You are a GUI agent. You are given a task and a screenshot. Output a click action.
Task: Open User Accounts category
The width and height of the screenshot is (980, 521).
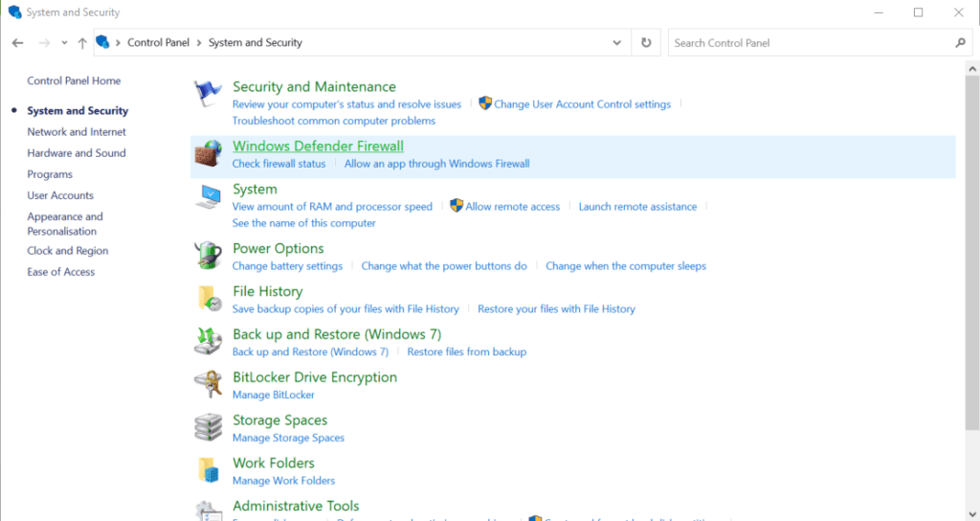click(60, 195)
